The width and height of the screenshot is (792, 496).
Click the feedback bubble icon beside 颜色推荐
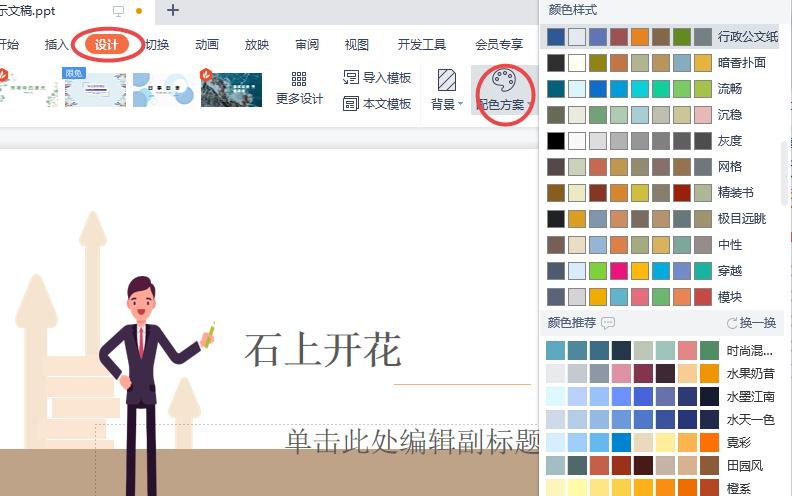tap(608, 323)
